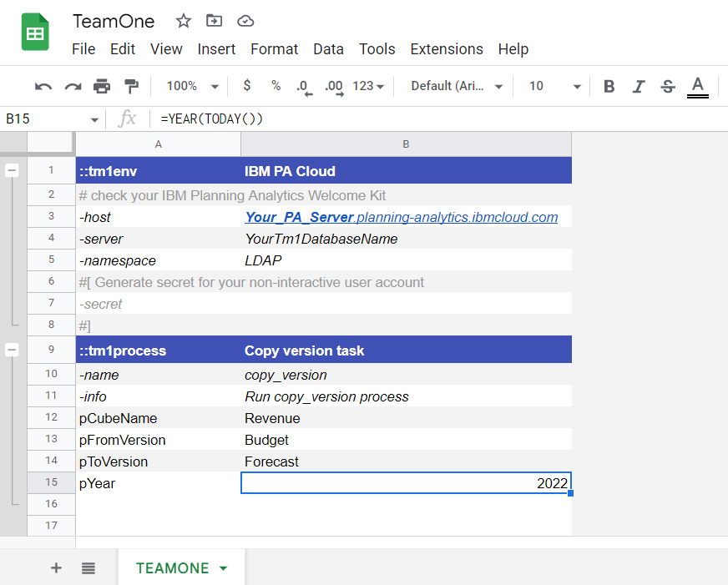The width and height of the screenshot is (728, 585).
Task: Click the move to folder icon
Action: pyautogui.click(x=214, y=21)
